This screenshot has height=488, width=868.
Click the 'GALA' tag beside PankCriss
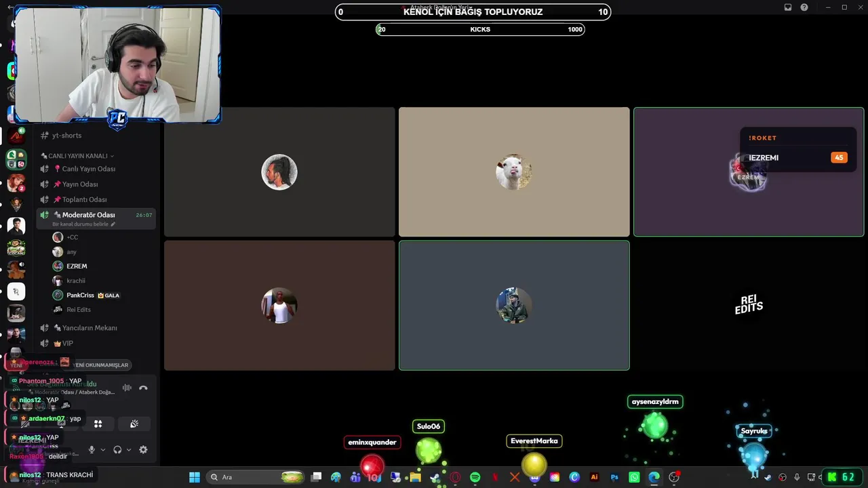tap(108, 296)
